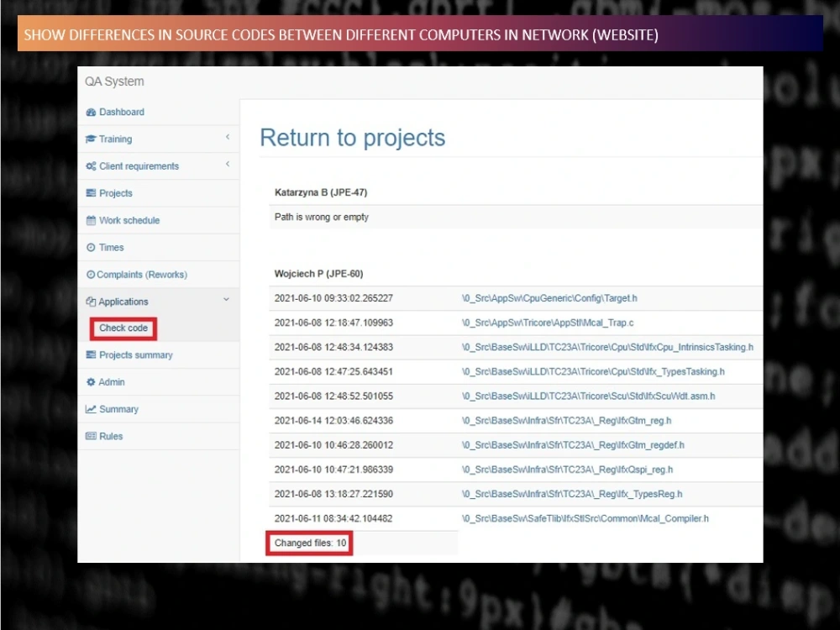Click the Projects summary list icon

coord(91,354)
